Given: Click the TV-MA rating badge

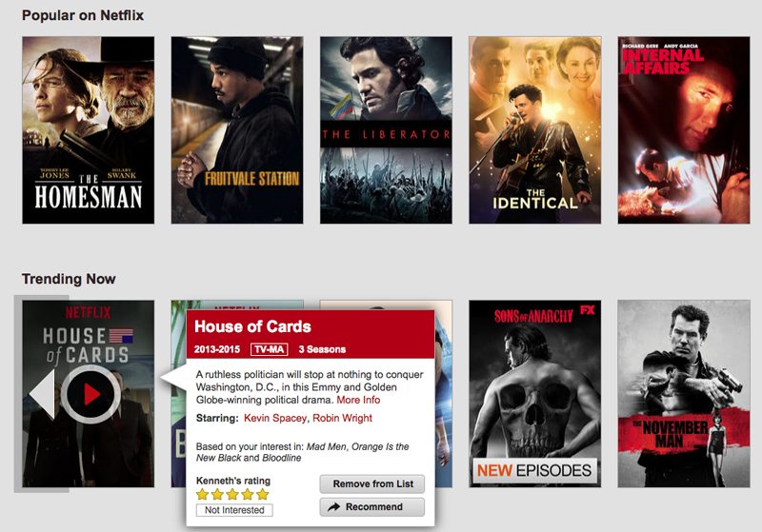Looking at the screenshot, I should (x=270, y=349).
